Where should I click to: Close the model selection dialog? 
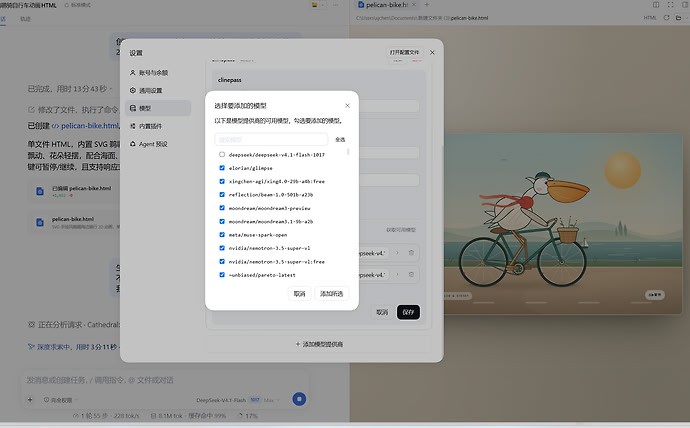(x=347, y=106)
